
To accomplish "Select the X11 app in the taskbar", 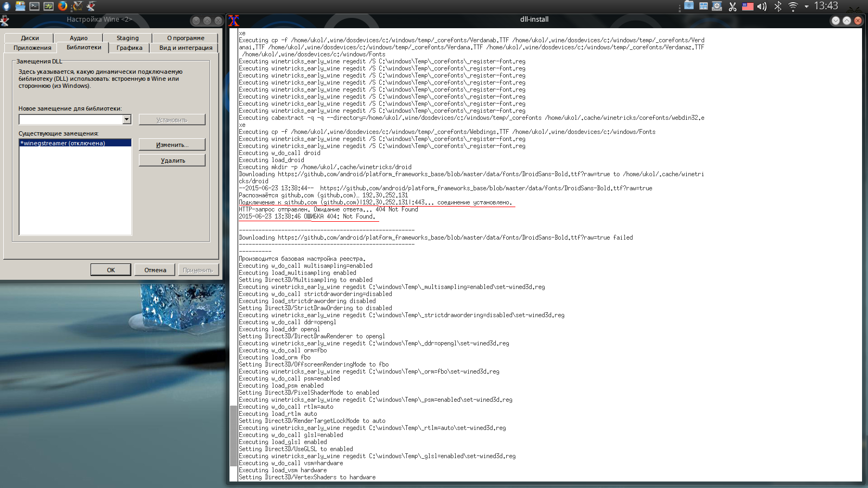I will point(77,6).
